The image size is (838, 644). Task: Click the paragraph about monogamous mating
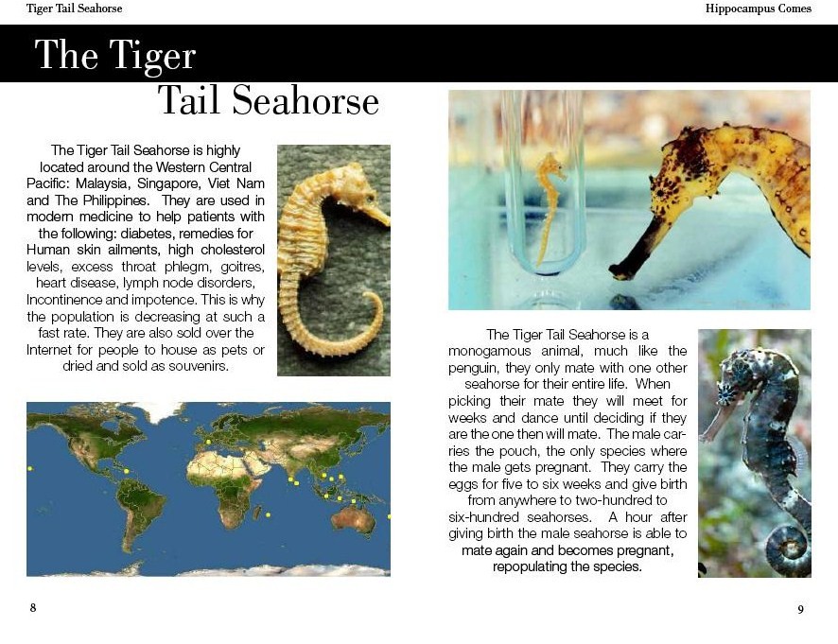coord(567,450)
